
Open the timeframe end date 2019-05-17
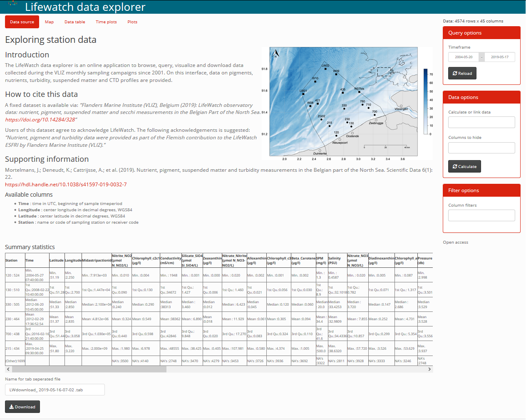tap(499, 57)
